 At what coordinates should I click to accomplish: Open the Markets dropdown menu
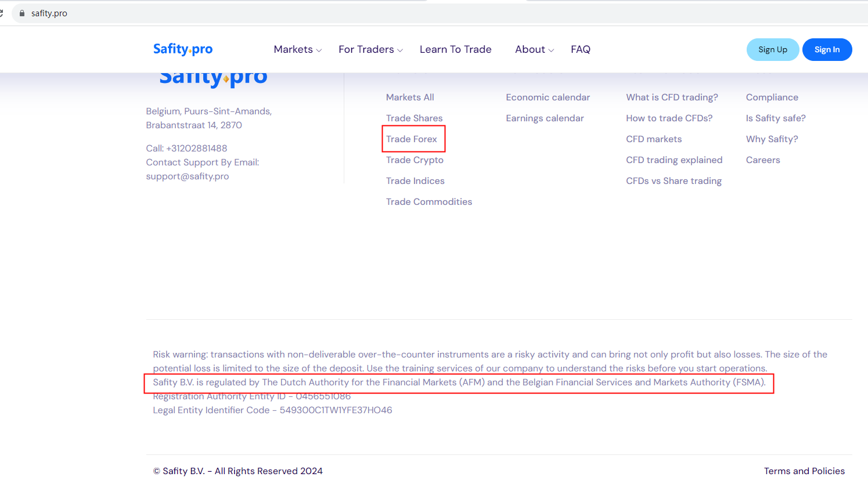pos(298,50)
